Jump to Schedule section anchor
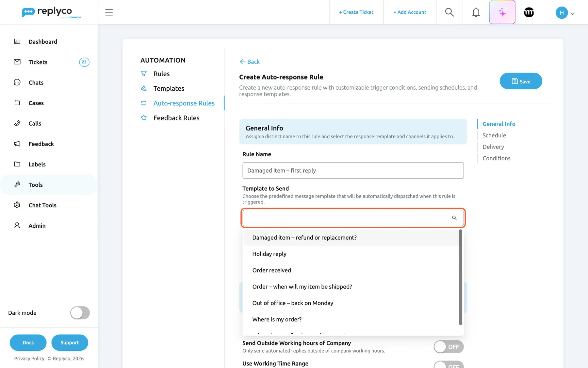The height and width of the screenshot is (368, 588). [494, 135]
